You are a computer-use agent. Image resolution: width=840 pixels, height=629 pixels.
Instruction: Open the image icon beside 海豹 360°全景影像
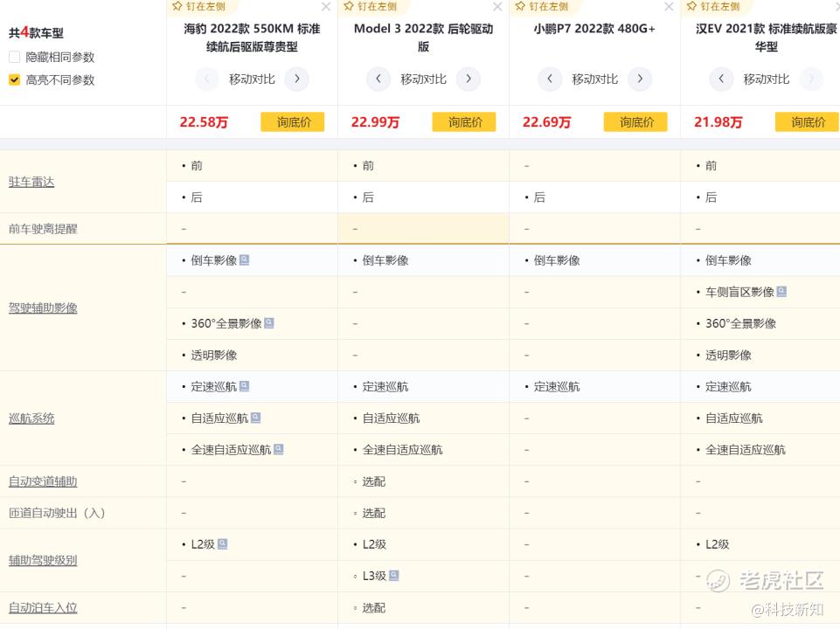(x=269, y=323)
